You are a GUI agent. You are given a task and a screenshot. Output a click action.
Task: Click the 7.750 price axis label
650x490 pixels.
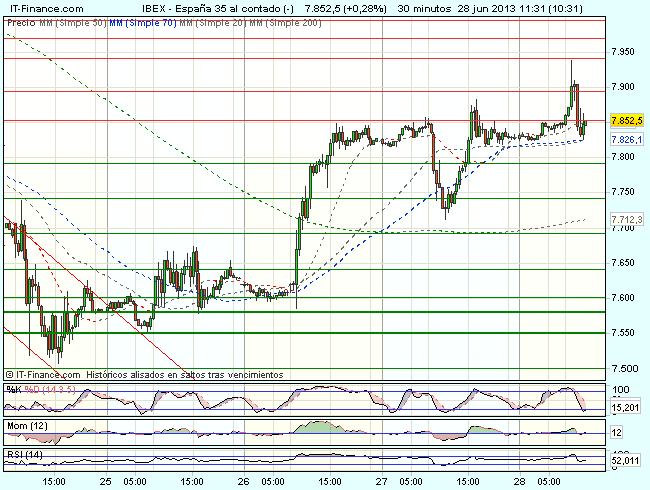pyautogui.click(x=623, y=192)
